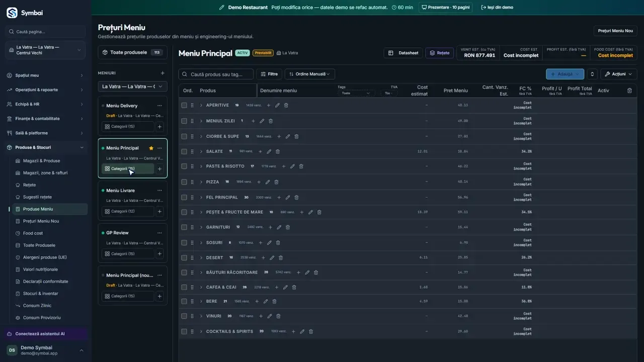The width and height of the screenshot is (644, 362).
Task: Click the Filtre button
Action: coord(269,74)
